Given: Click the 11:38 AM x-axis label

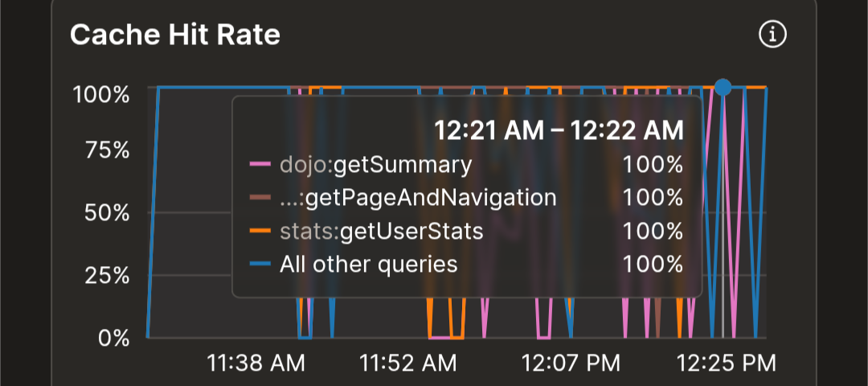Looking at the screenshot, I should (x=256, y=363).
